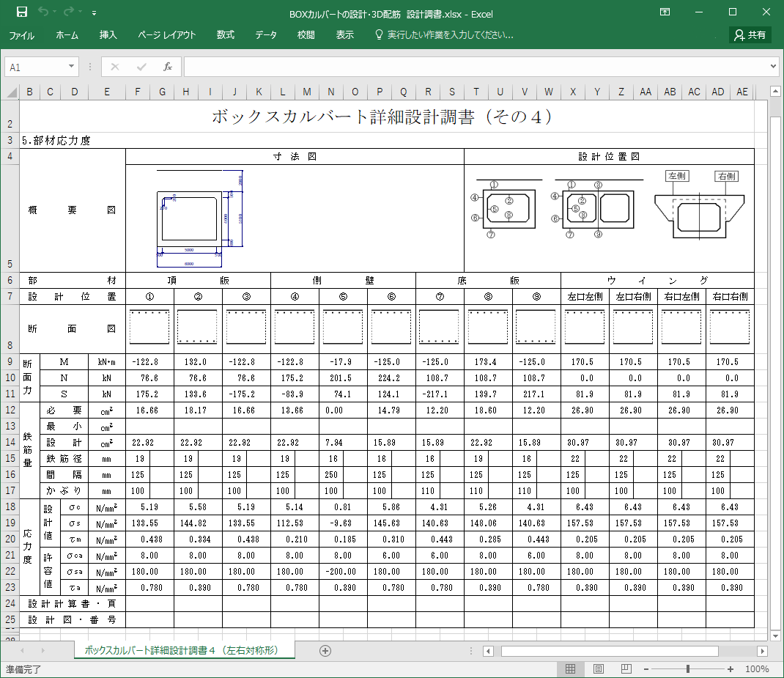Select column AE header
Image resolution: width=784 pixels, height=678 pixels.
pyautogui.click(x=742, y=92)
